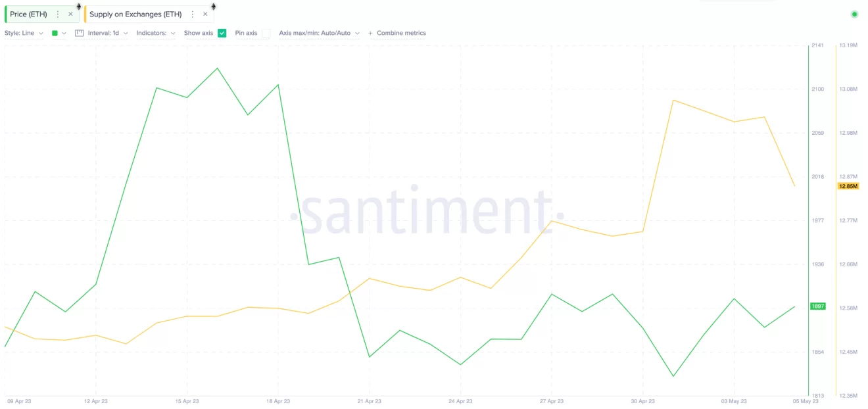This screenshot has width=868, height=409.
Task: Open Supply on Exchanges three-dot options menu
Action: 193,14
